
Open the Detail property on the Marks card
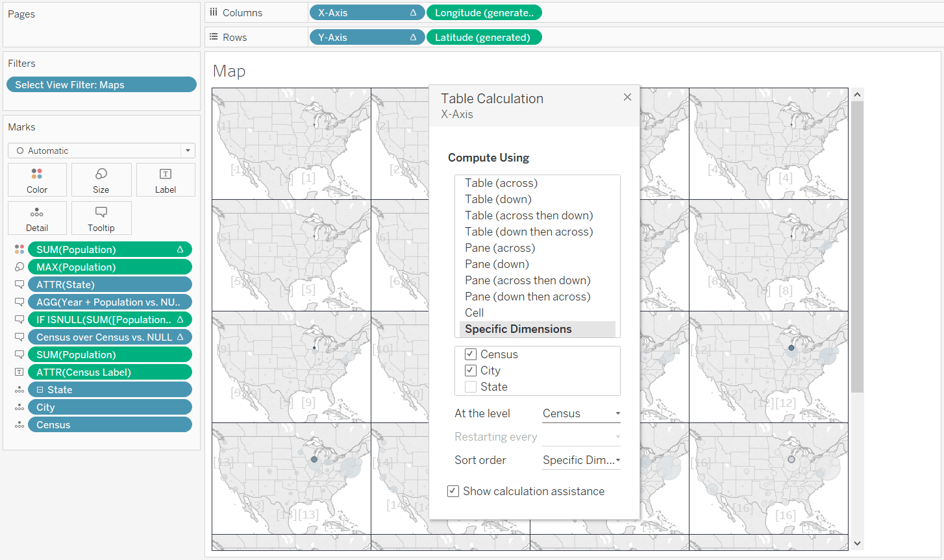[x=37, y=218]
